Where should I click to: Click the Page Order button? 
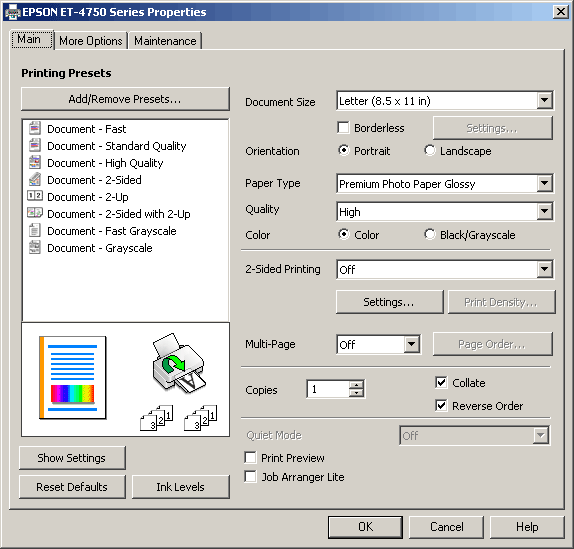coord(492,344)
